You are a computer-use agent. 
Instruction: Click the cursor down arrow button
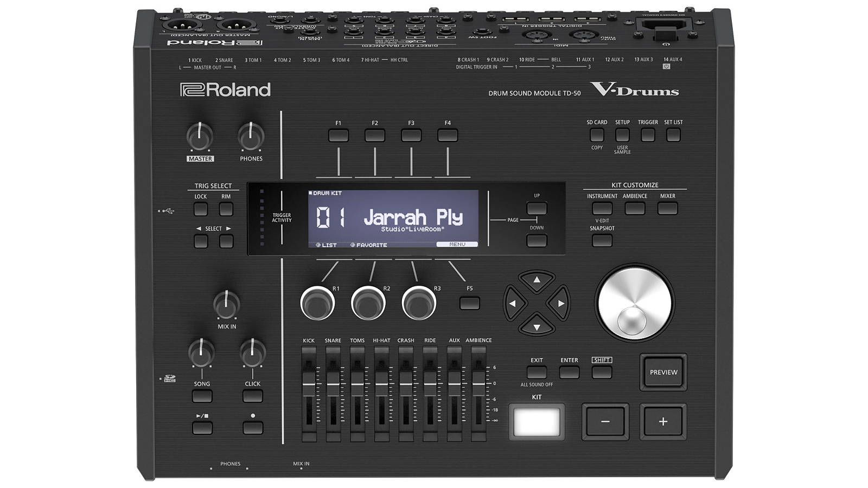[537, 326]
